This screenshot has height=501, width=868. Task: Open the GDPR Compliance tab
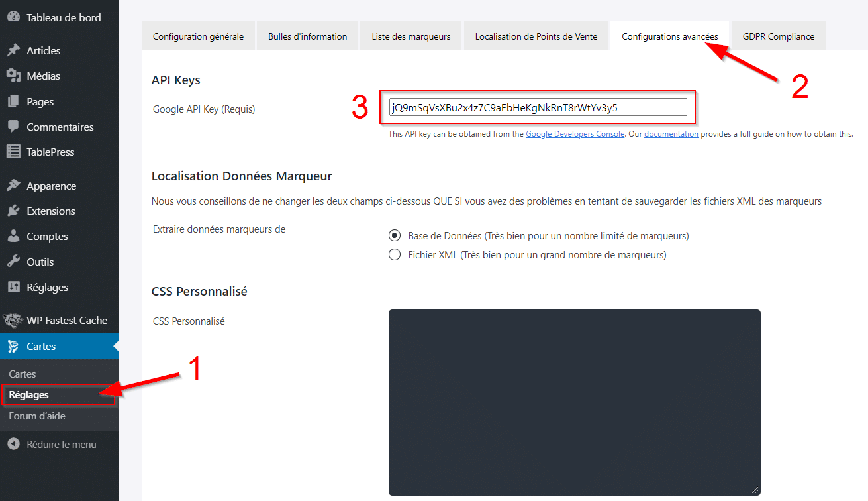778,36
